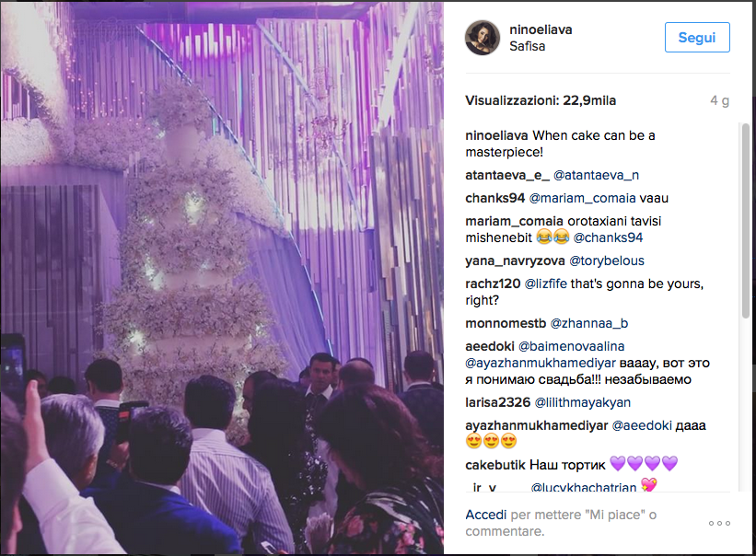Open the Safisa location link

(527, 46)
